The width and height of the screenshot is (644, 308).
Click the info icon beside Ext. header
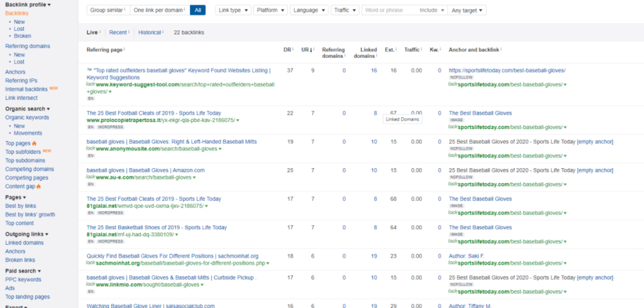click(x=396, y=49)
